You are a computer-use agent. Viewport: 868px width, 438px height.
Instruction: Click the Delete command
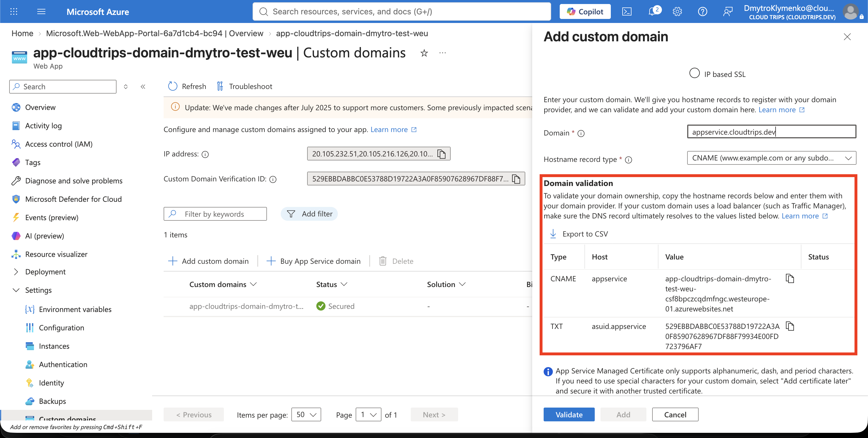[x=396, y=261]
